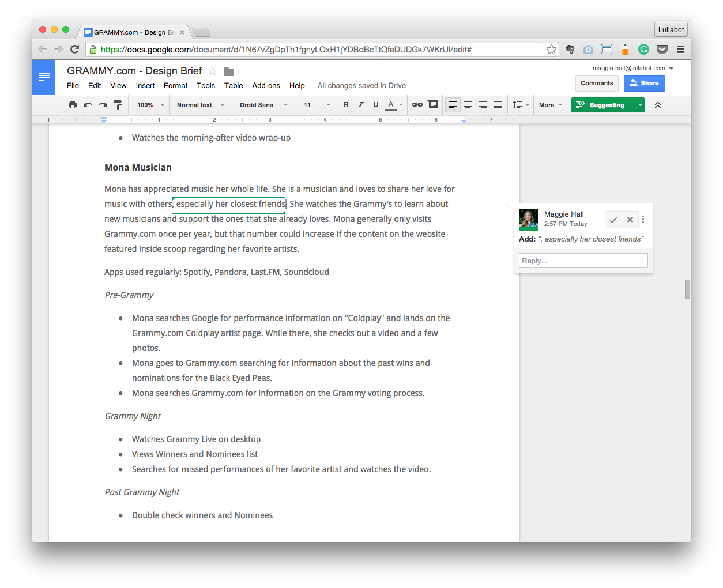The image size is (723, 588).
Task: Undo the last edit
Action: point(88,105)
